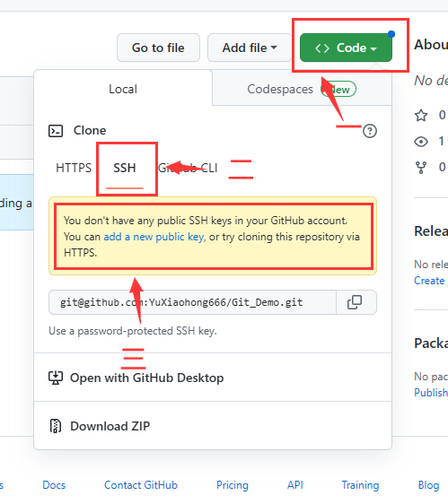This screenshot has height=504, width=448.
Task: Follow the add a new public key link
Action: pos(154,237)
